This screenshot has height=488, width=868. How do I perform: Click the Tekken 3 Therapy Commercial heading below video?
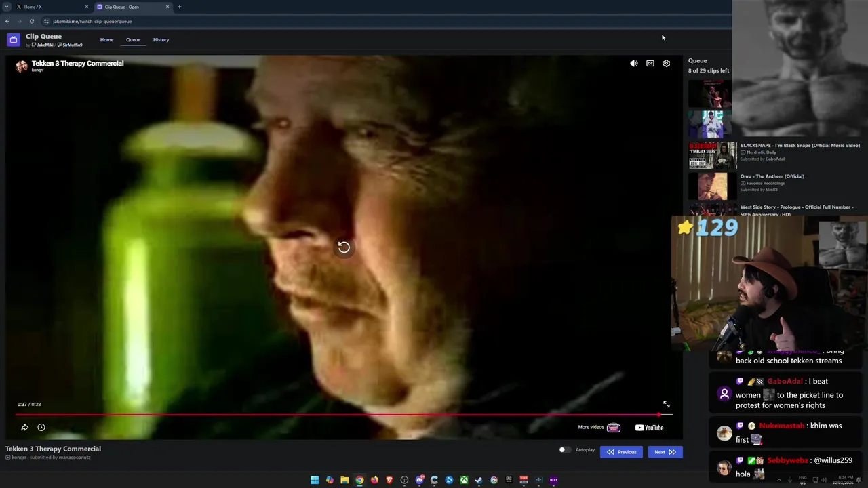coord(53,449)
